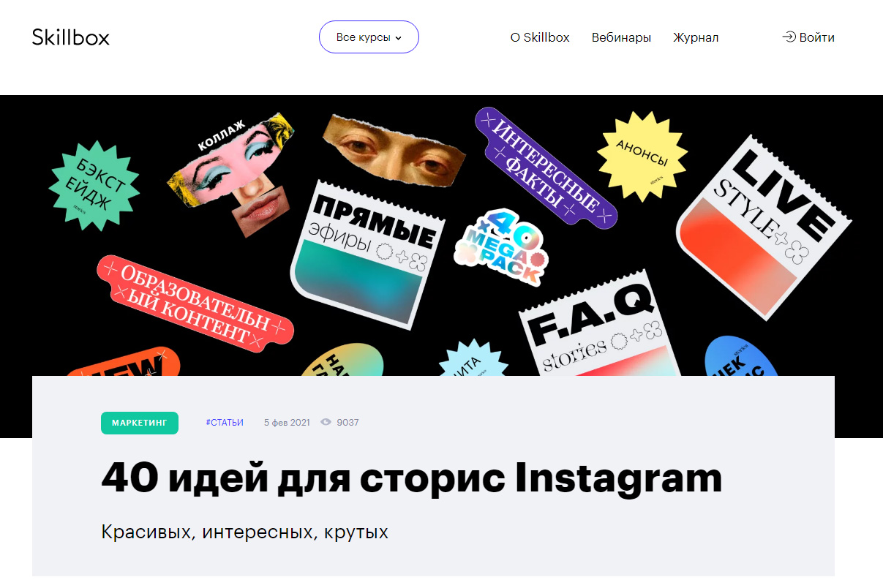The height and width of the screenshot is (588, 883).
Task: Open the #СТАТЬИ hashtag link
Action: point(225,423)
